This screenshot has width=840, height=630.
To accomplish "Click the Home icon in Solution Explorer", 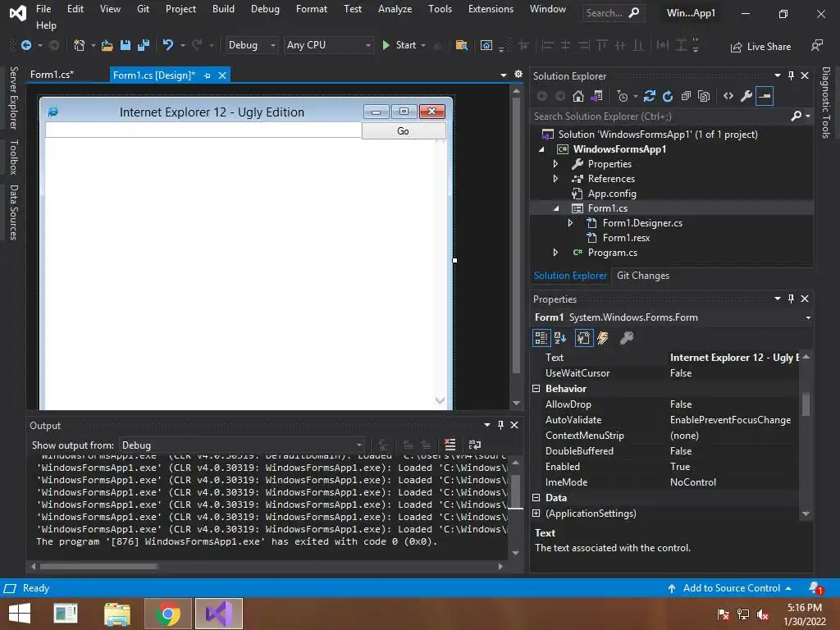I will tap(578, 97).
